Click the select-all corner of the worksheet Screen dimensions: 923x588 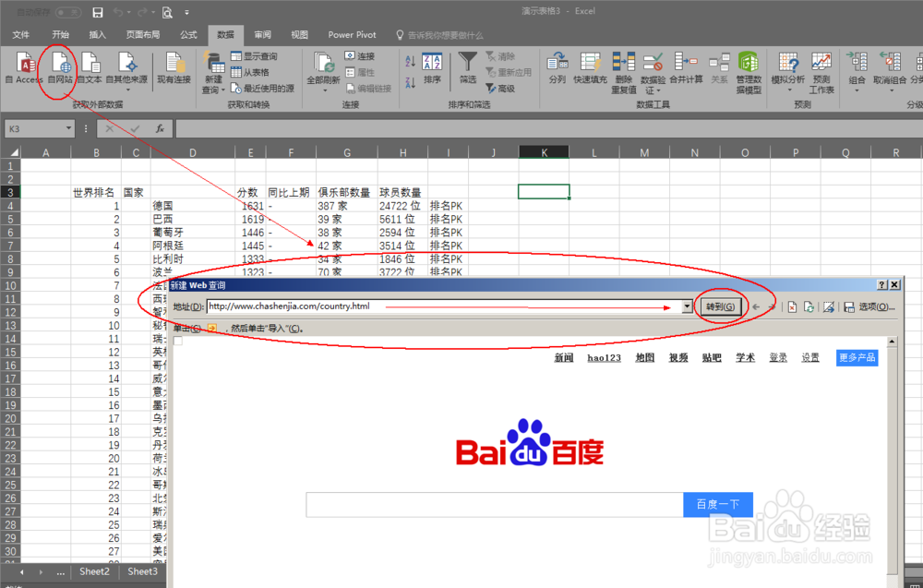[11, 152]
